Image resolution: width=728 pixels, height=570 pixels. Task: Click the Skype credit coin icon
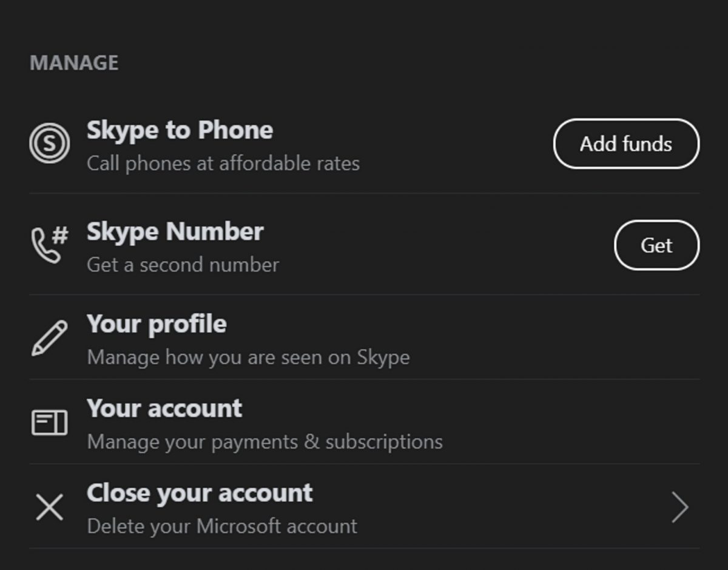tap(49, 143)
